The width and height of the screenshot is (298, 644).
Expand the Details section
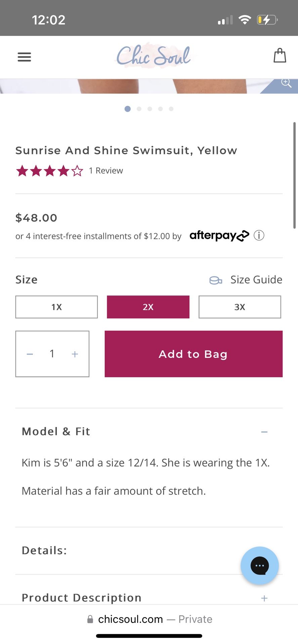(44, 550)
